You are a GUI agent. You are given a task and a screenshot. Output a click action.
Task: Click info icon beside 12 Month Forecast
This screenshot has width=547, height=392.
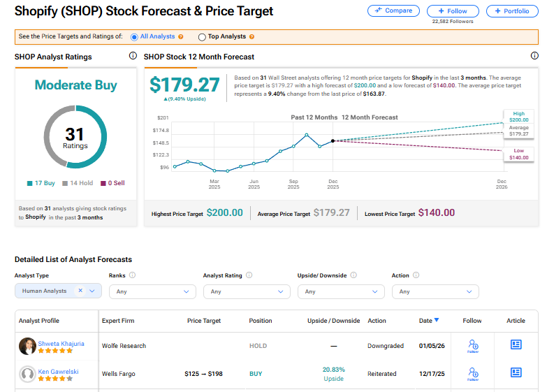click(x=534, y=56)
